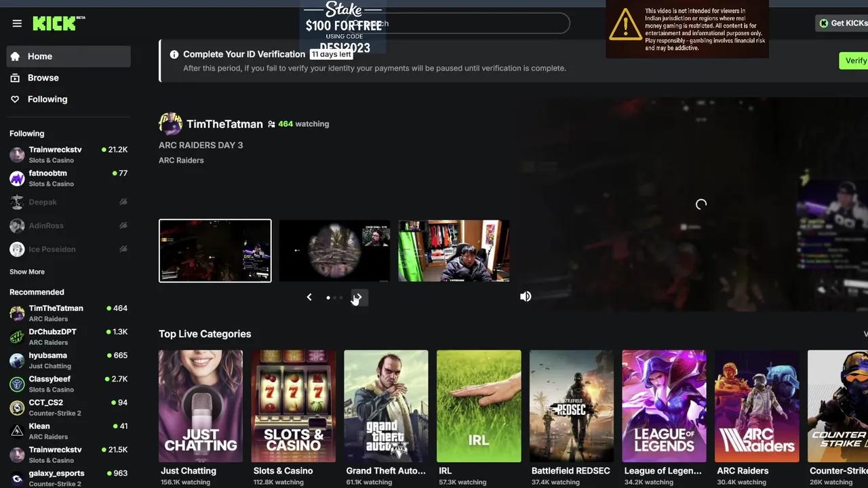
Task: Advance the carousel with the right arrow
Action: coord(357,297)
